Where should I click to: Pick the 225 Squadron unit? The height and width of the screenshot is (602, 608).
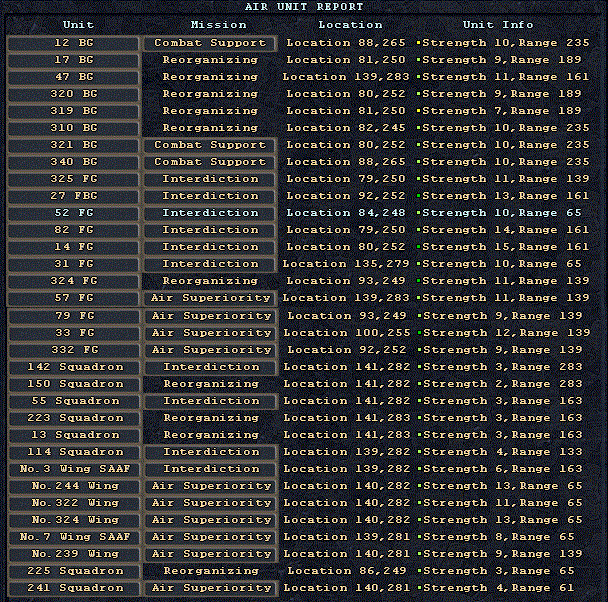point(74,572)
